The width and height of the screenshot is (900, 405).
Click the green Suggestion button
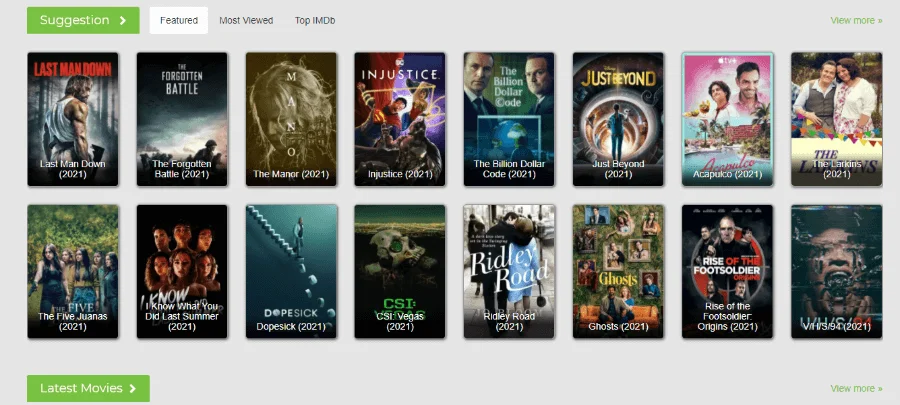[x=83, y=21]
